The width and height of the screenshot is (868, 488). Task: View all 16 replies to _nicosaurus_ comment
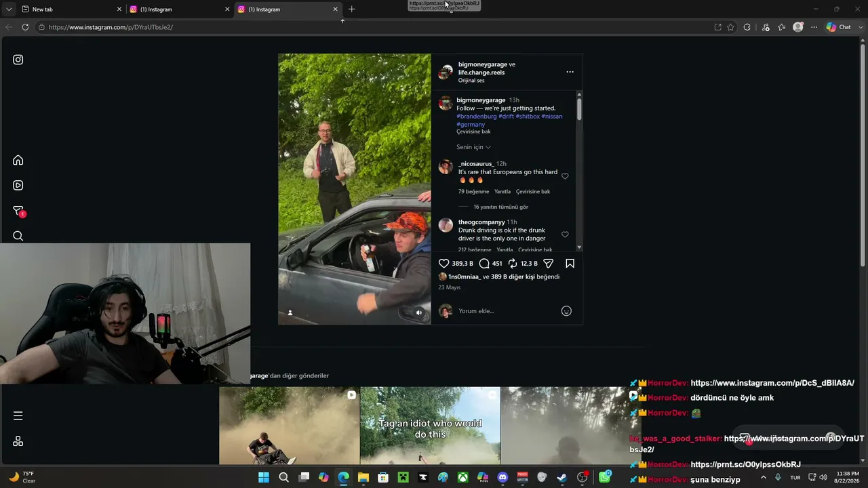(500, 207)
